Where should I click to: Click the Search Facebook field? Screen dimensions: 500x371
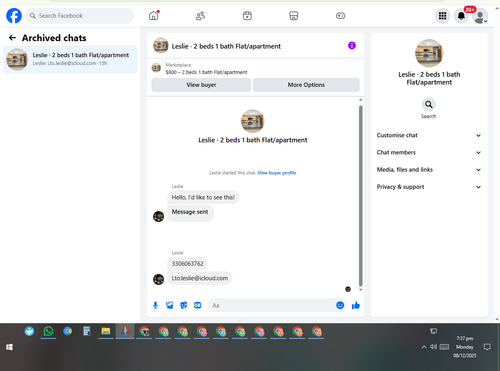80,16
